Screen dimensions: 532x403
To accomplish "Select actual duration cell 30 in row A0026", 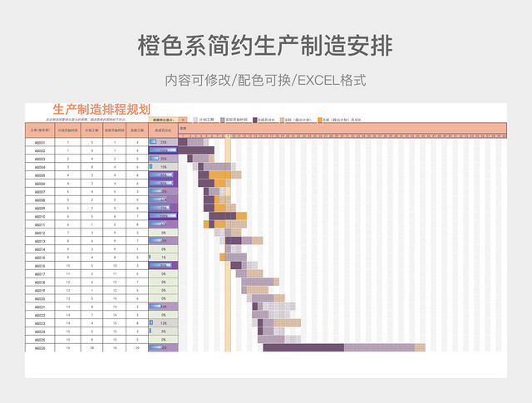I will pyautogui.click(x=137, y=348).
